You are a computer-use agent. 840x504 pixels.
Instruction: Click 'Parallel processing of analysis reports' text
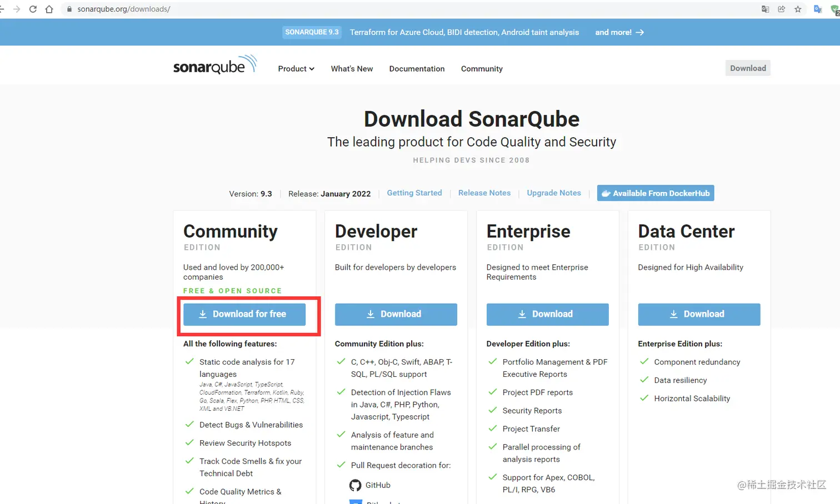[542, 453]
